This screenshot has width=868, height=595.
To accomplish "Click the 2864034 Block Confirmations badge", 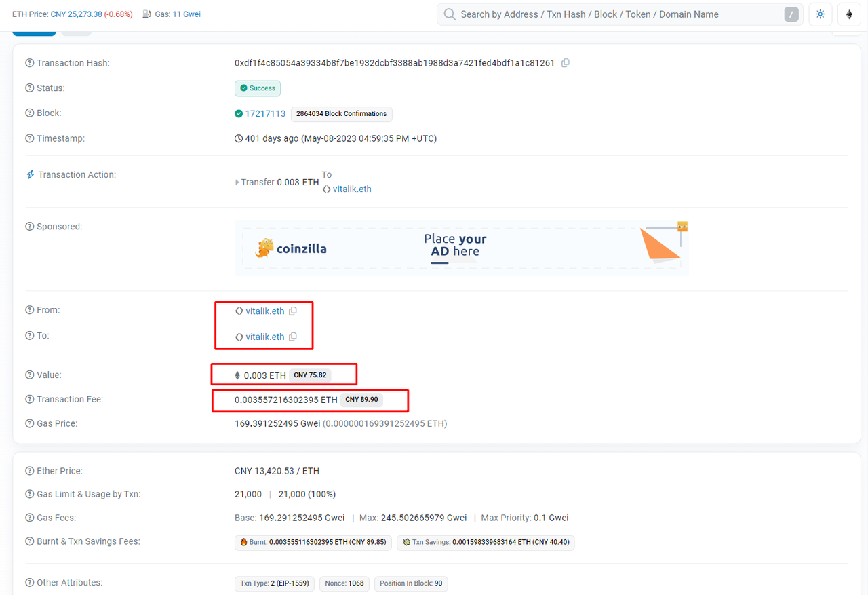I will (341, 114).
